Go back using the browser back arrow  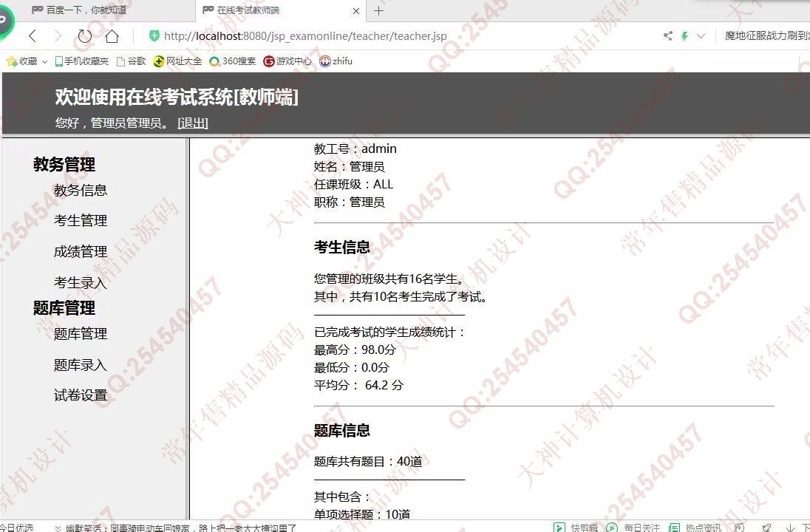(33, 36)
